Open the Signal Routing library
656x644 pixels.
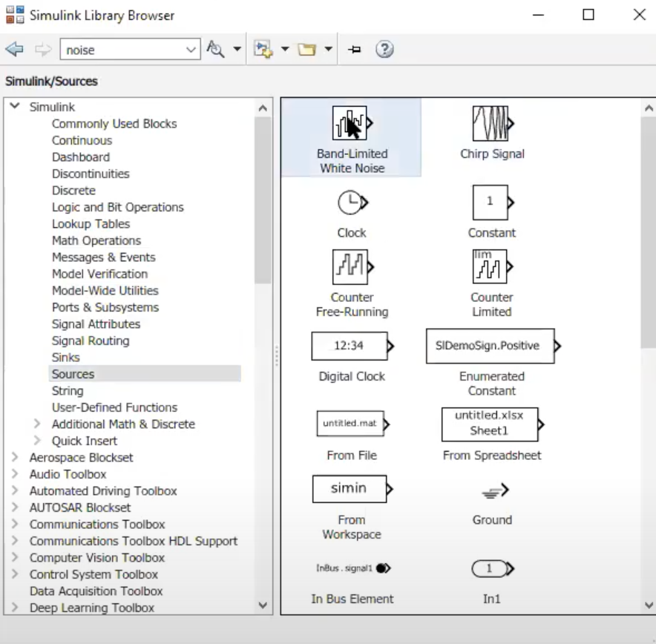tap(91, 341)
